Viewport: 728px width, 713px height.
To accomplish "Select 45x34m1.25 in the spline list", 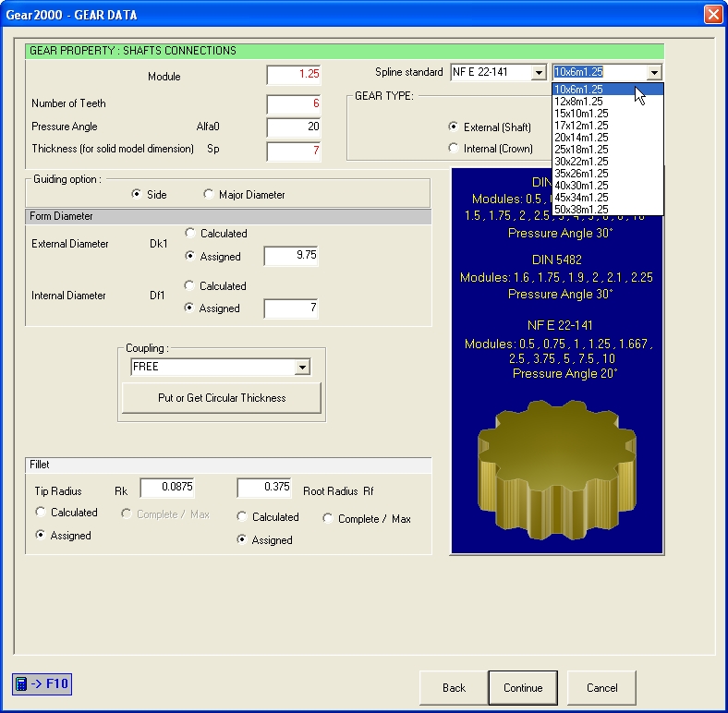I will click(608, 198).
